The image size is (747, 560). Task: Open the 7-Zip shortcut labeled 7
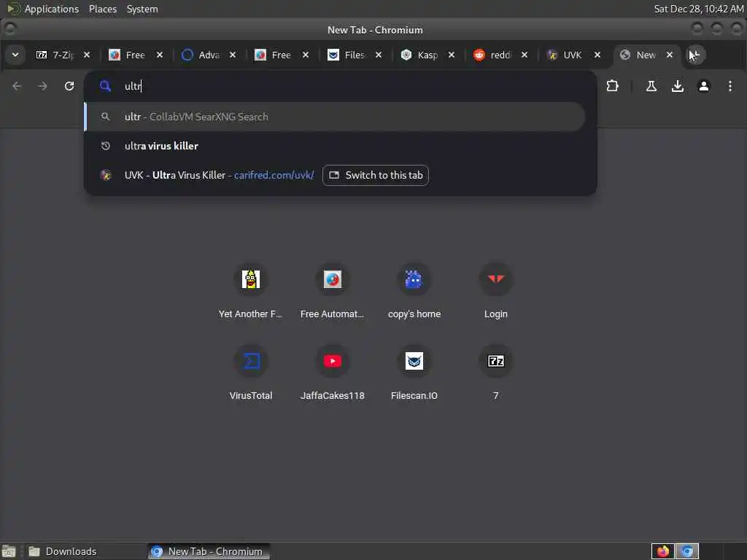[x=496, y=373]
